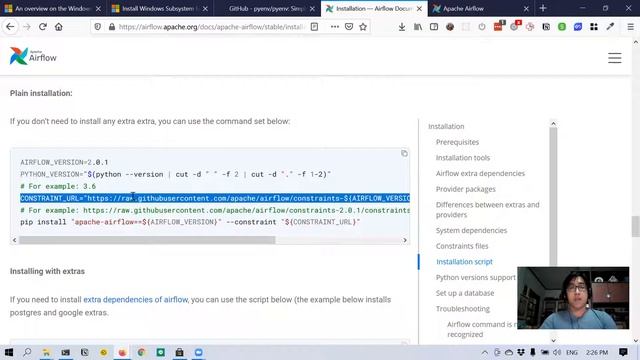Click the 2:26 PM taskbar clock
Screen dimensions: 640x360
pos(597,352)
